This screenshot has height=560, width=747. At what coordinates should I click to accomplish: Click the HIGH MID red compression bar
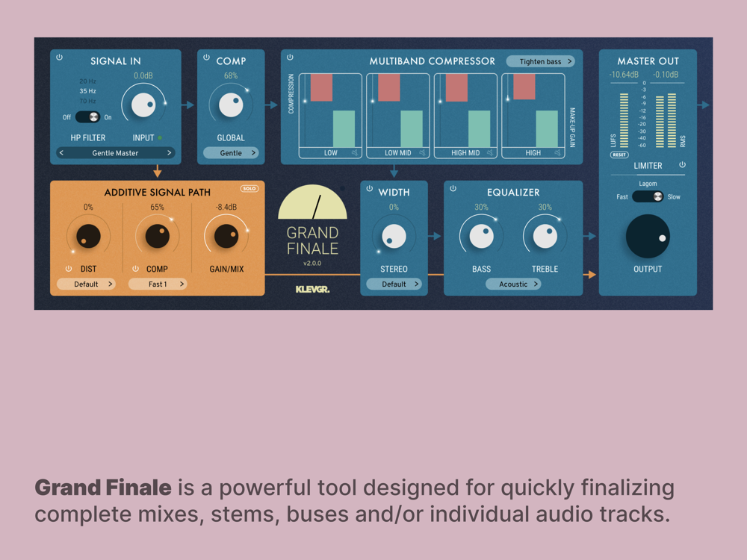pos(456,87)
